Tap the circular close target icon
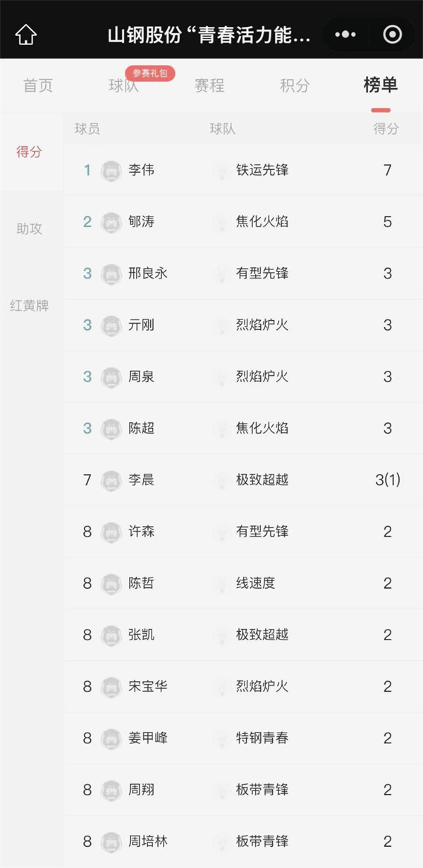The width and height of the screenshot is (423, 868). [391, 35]
